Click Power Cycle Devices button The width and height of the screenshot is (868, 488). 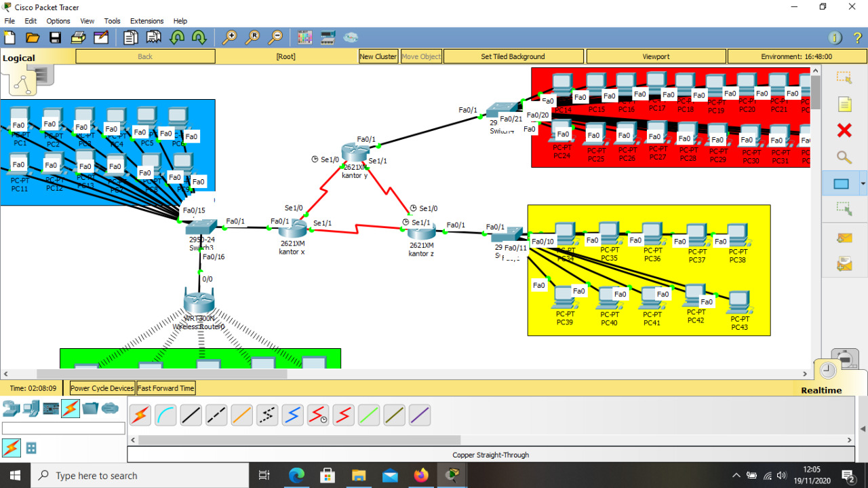click(102, 388)
